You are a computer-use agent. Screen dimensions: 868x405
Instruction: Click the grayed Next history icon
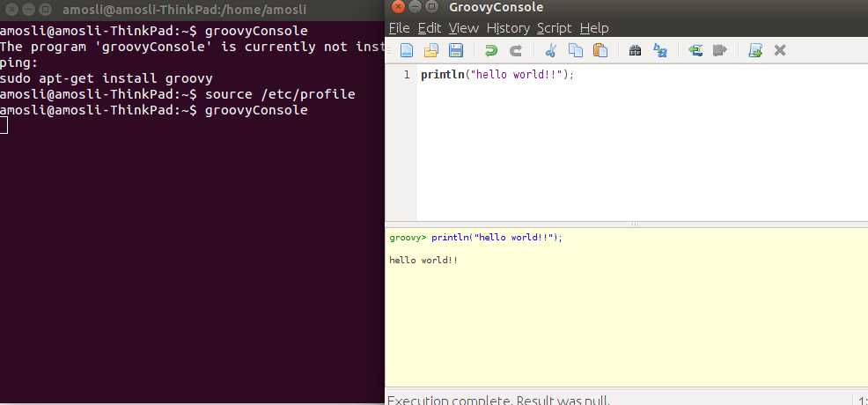click(x=719, y=50)
